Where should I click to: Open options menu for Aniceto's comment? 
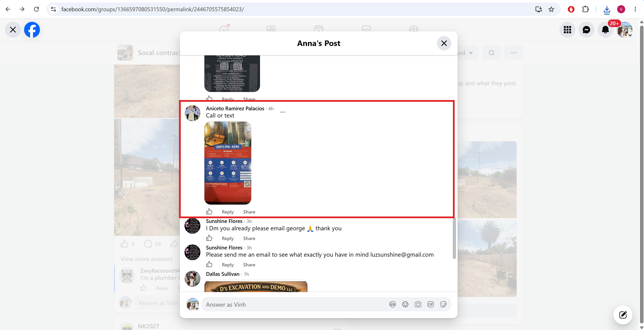(x=283, y=112)
